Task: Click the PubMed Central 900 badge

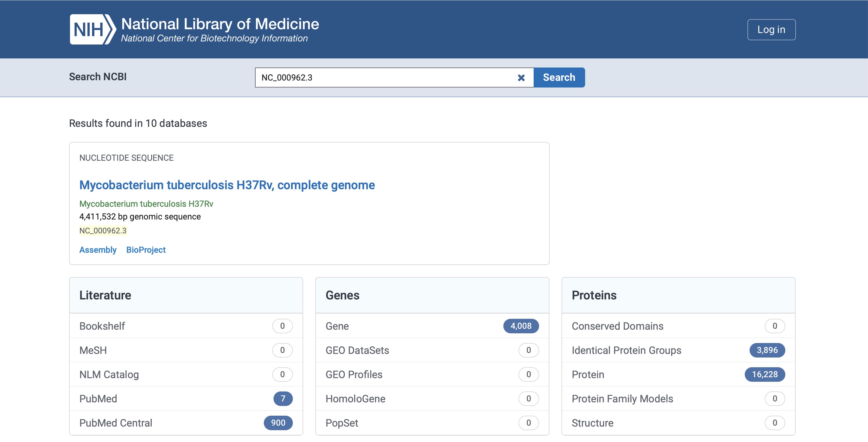Action: [278, 422]
